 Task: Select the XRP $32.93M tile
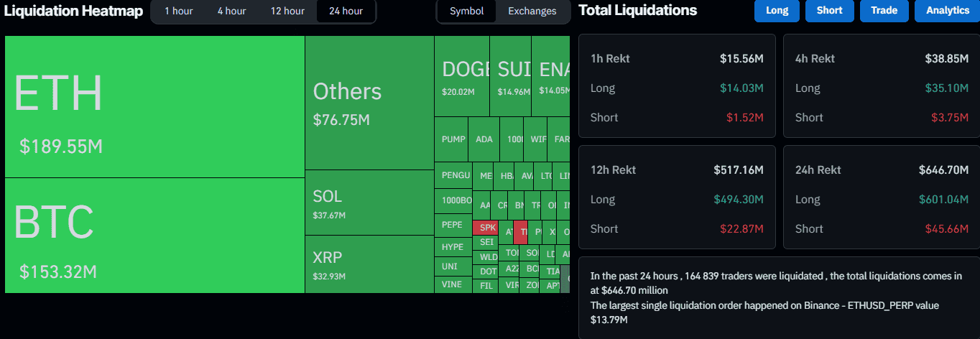point(369,264)
